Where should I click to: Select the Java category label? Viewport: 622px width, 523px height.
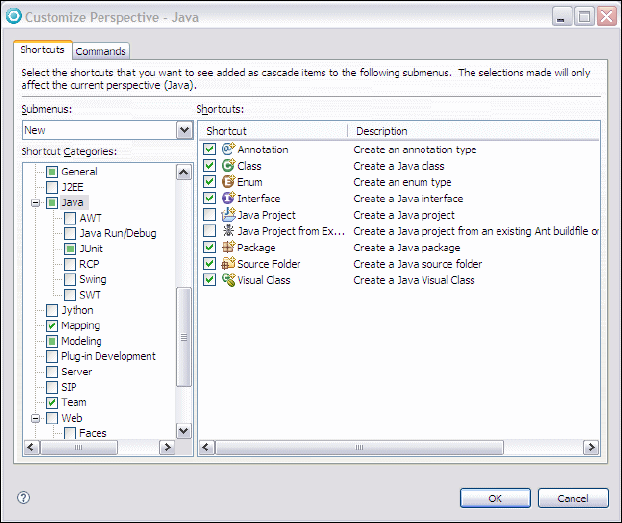pos(73,202)
